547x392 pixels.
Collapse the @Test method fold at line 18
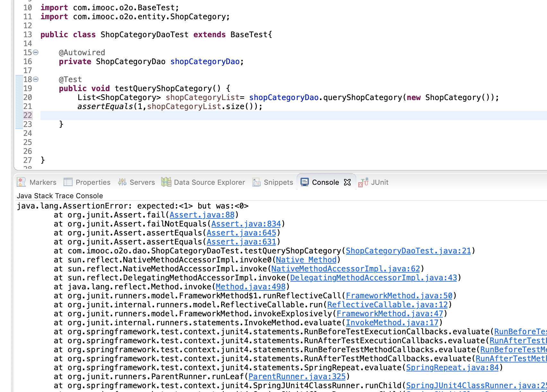coord(36,79)
